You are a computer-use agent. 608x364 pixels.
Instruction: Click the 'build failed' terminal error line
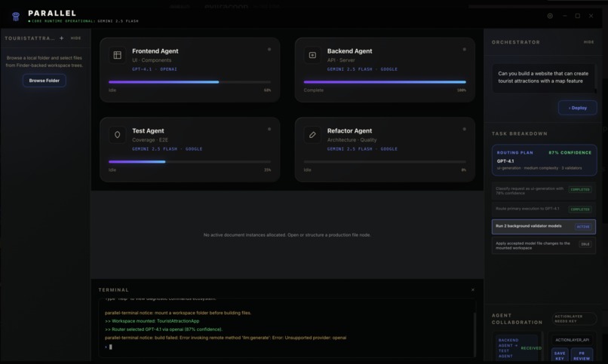click(226, 338)
